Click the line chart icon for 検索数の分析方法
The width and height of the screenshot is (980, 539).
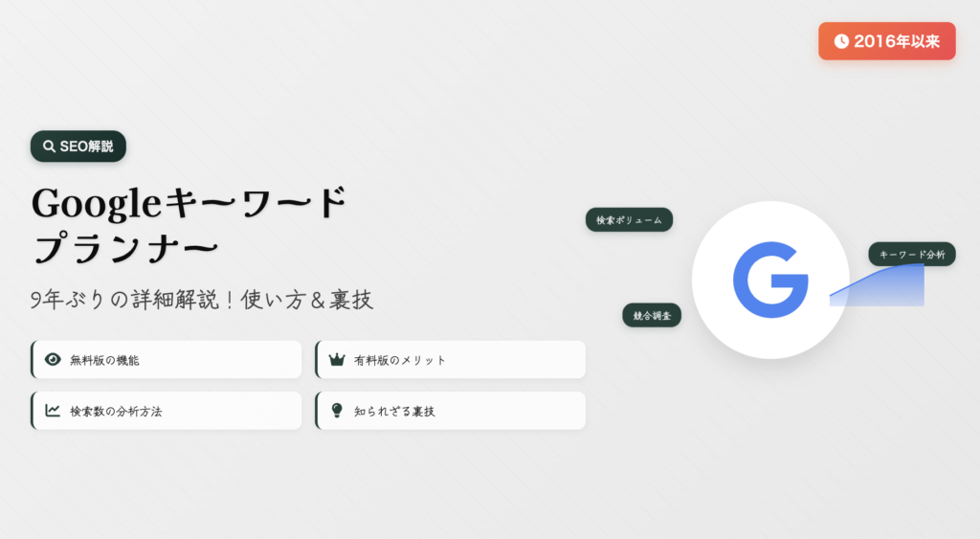tap(53, 411)
